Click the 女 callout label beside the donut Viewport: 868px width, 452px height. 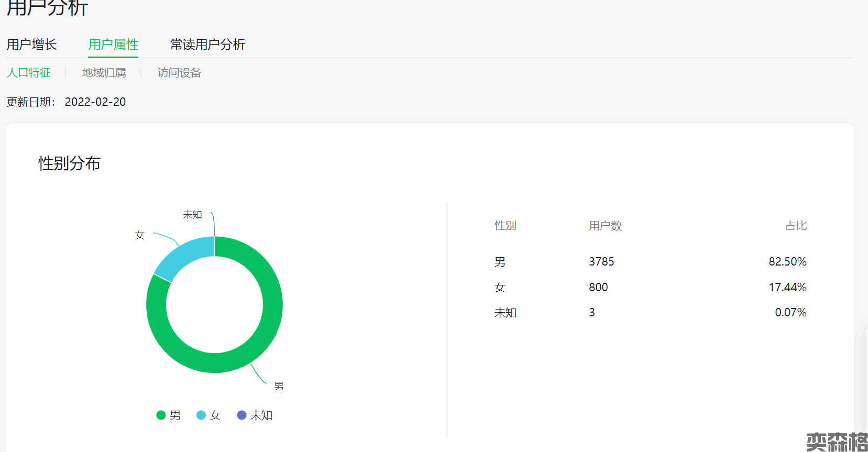pyautogui.click(x=139, y=235)
